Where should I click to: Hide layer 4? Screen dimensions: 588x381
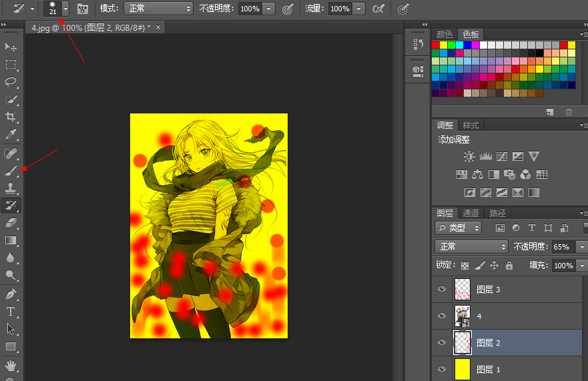[442, 316]
